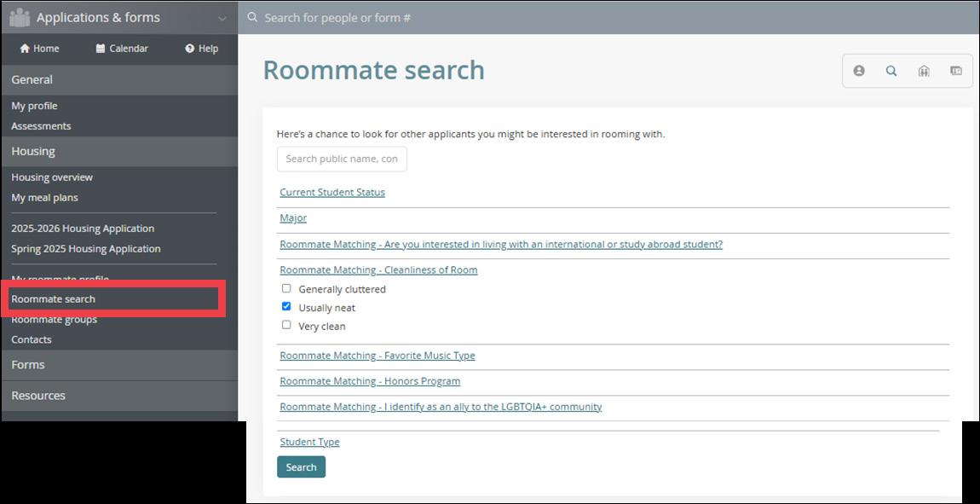Check the Very clean checkbox
This screenshot has height=504, width=980.
(x=286, y=325)
